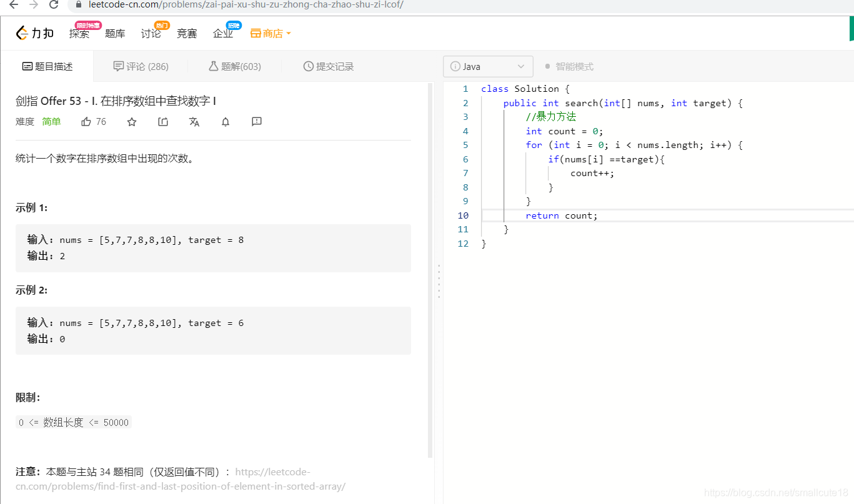Click the browser URL address field

[x=246, y=4]
